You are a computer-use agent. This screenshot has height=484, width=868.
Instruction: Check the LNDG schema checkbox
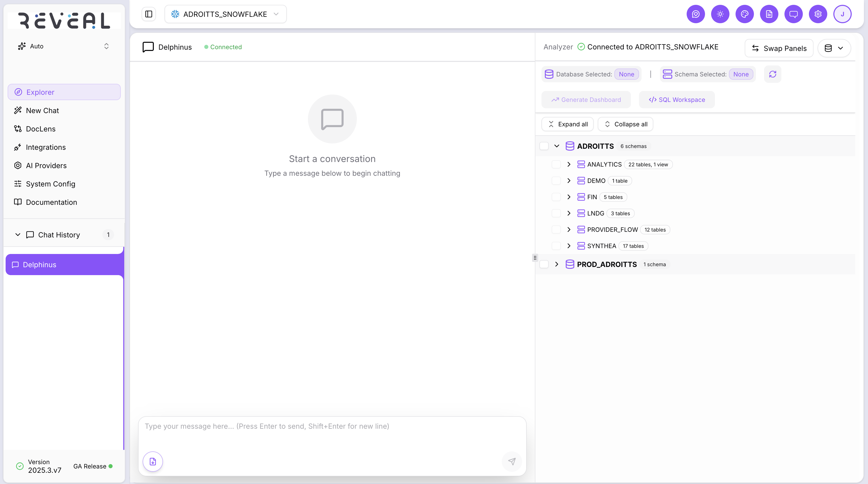tap(556, 213)
